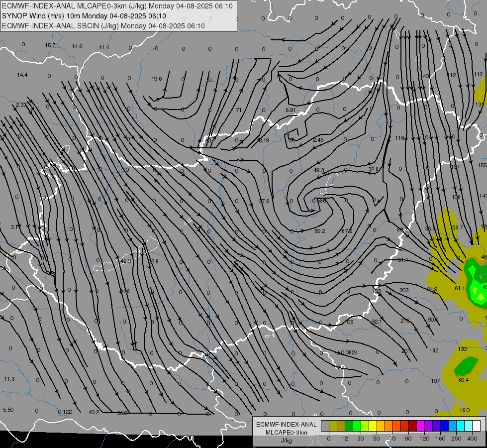Click legend tick label 400
The width and height of the screenshot is (487, 448).
472,439
